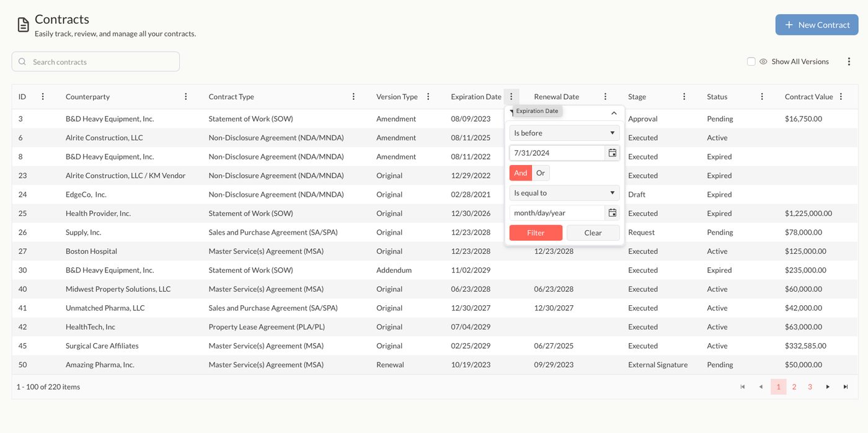Click the 02/28/2021 expiration date
The image size is (868, 433).
[x=471, y=194]
